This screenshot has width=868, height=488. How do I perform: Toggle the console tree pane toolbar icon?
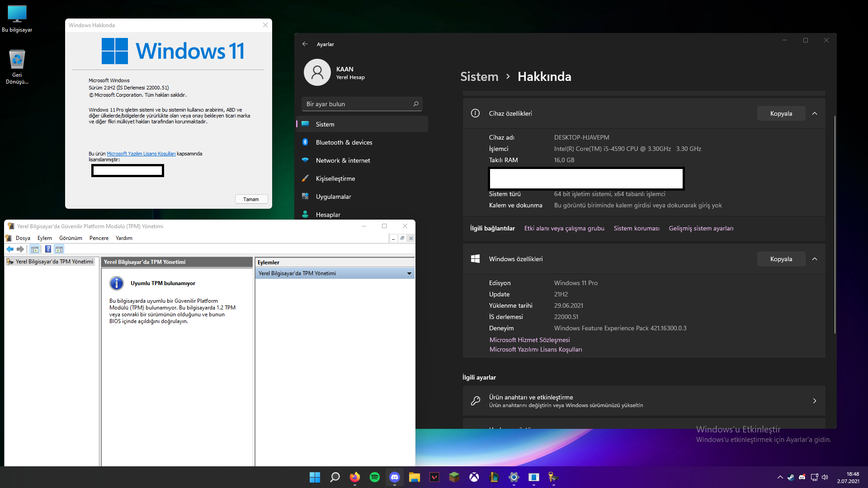pyautogui.click(x=34, y=249)
